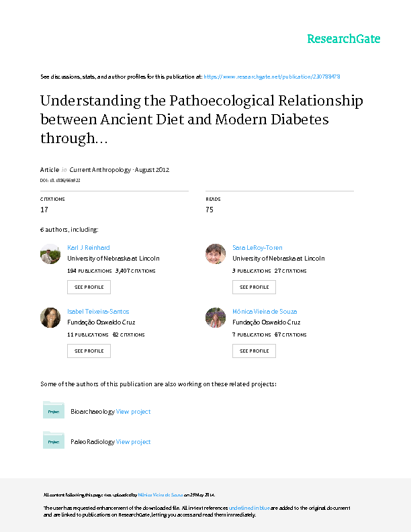This screenshot has height=532, width=411.
Task: Click the ResearchGate logo
Action: [x=343, y=39]
